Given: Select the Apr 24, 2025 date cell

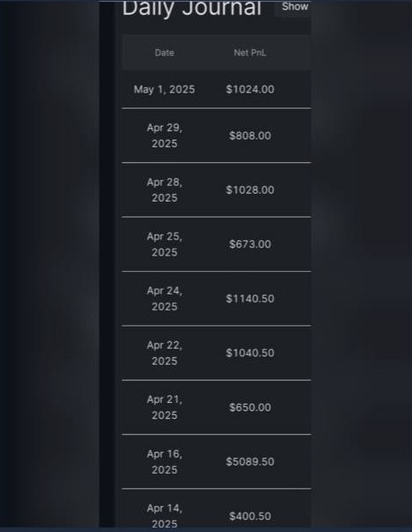Looking at the screenshot, I should click(x=165, y=299).
